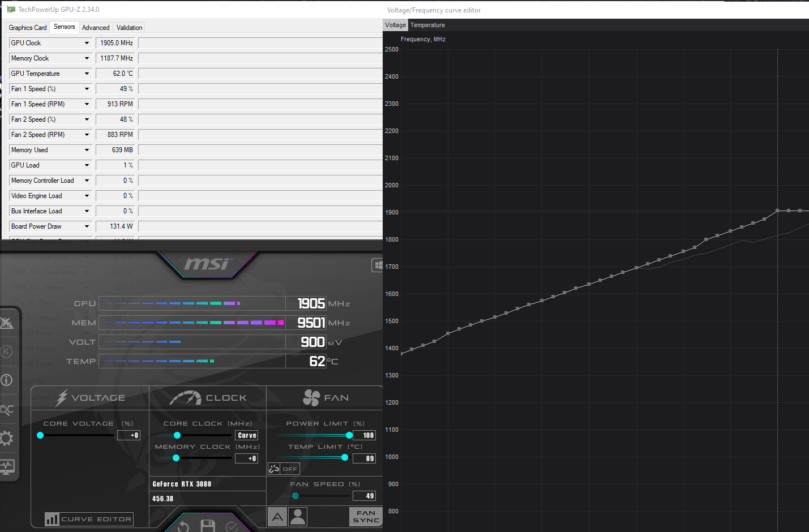Open Fan 2 Speed (%) dropdown
This screenshot has height=532, width=809.
[87, 119]
